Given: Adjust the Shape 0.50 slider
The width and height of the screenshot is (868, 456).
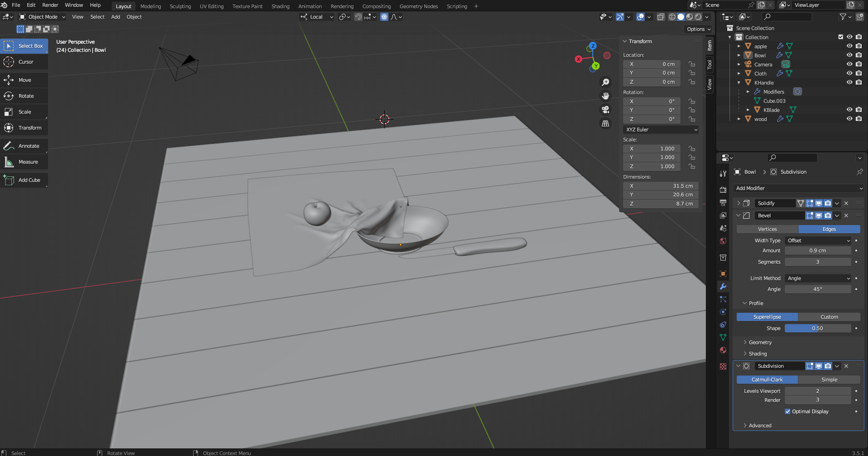Looking at the screenshot, I should point(818,328).
